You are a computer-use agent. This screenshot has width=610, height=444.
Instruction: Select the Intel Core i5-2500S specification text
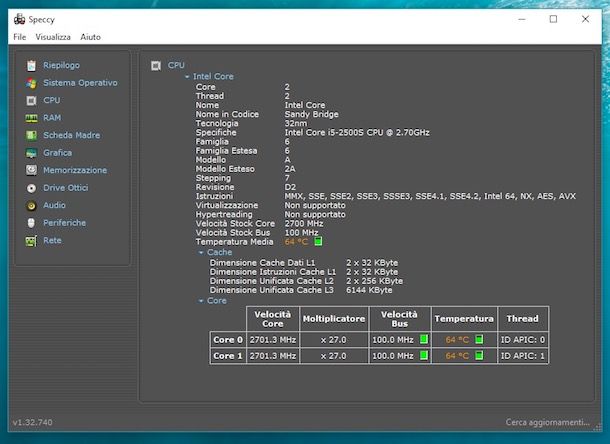click(357, 132)
